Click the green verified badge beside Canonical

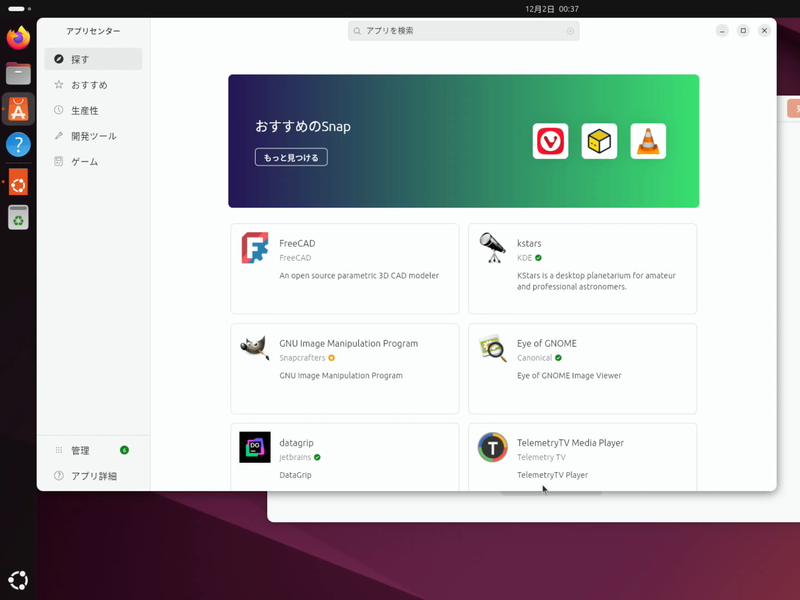(558, 358)
